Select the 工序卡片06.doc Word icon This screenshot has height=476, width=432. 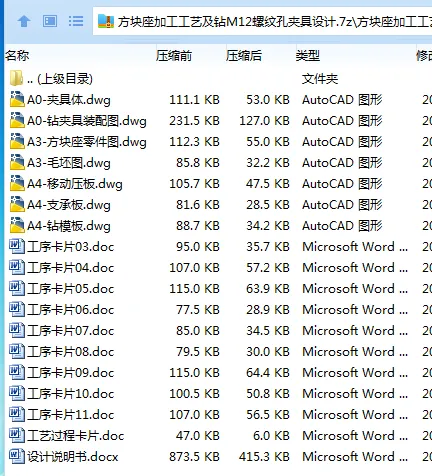17,309
